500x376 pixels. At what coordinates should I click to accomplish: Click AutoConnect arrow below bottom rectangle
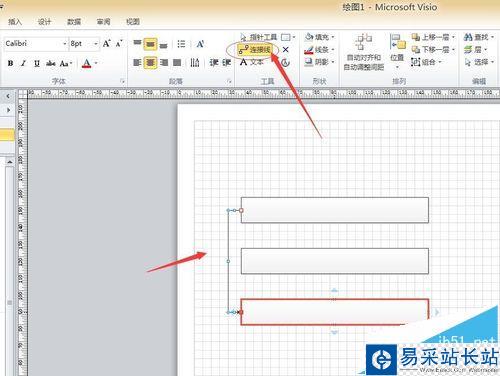coord(334,332)
